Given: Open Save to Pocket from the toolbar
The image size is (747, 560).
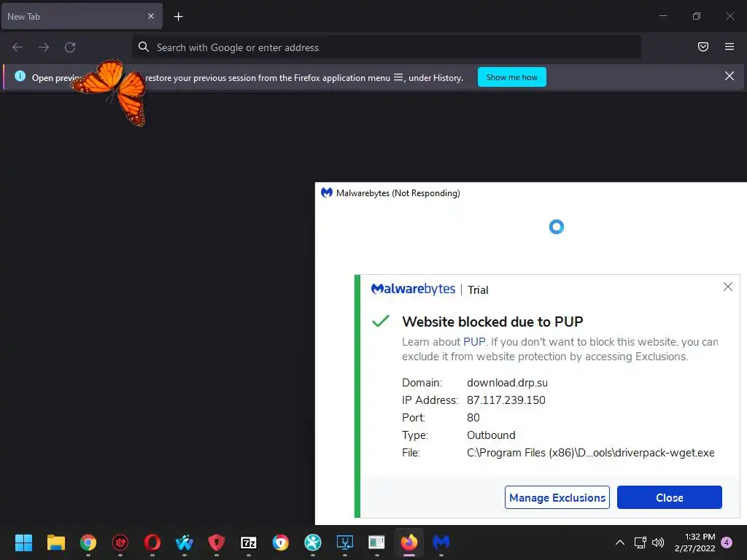Looking at the screenshot, I should pos(703,47).
